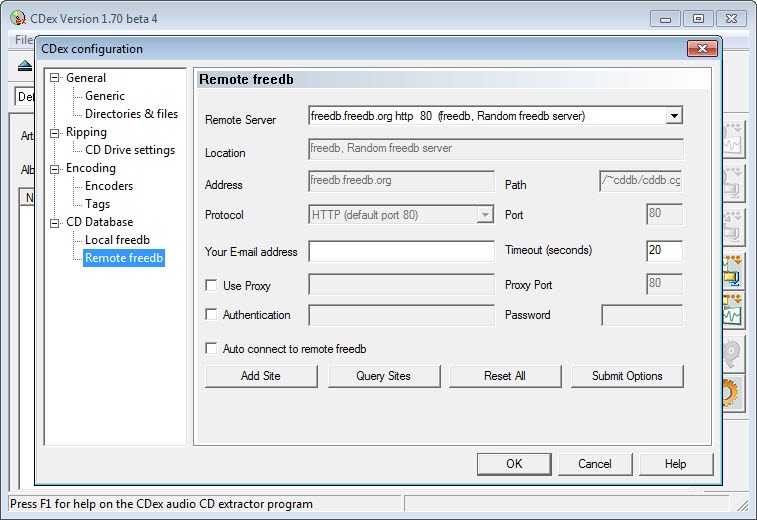Open the File menu in main window
Viewport: 757px width, 520px height.
point(24,40)
